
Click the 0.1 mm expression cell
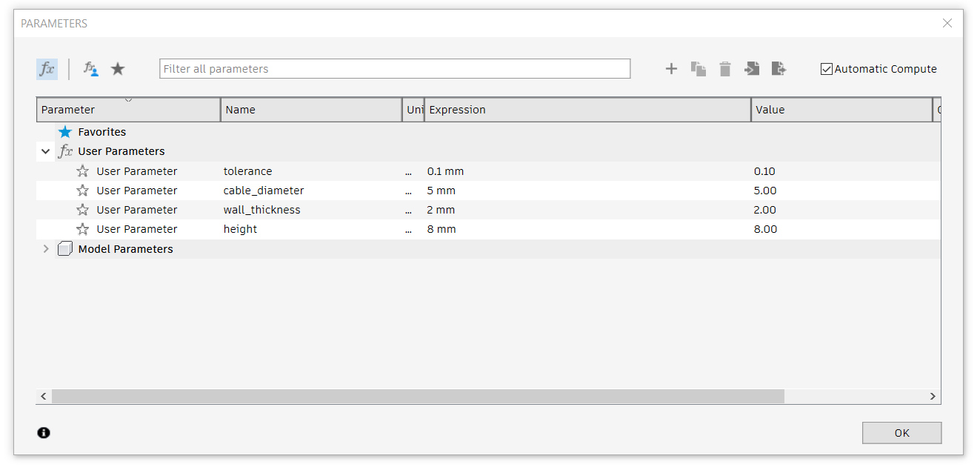click(587, 171)
